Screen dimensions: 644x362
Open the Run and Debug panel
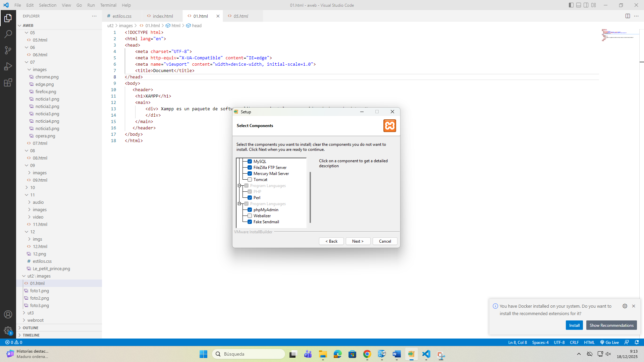tap(8, 66)
